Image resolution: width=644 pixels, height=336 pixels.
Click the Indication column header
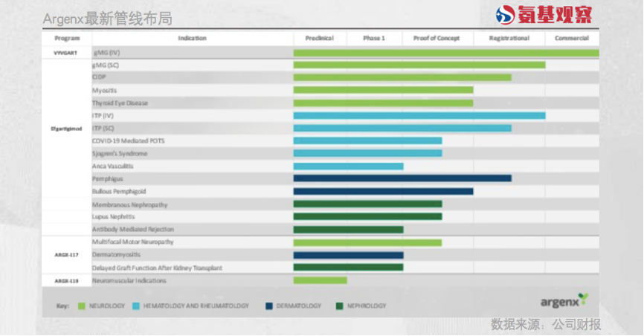coord(192,38)
